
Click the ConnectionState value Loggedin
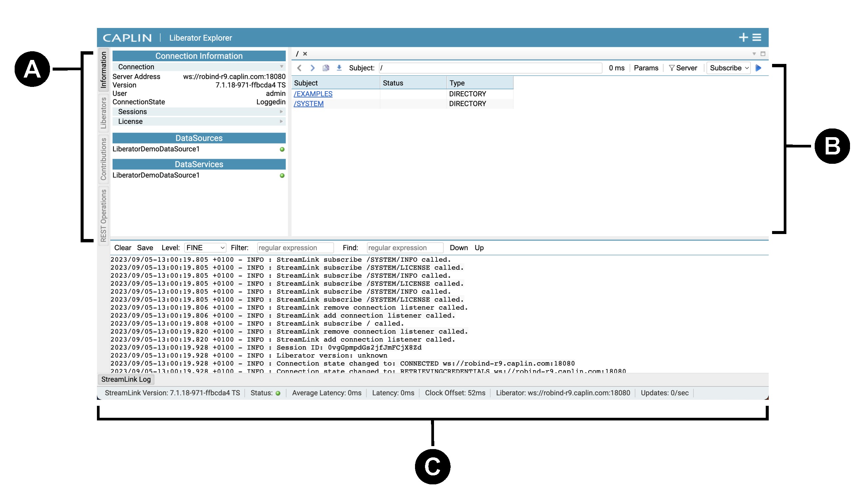pos(270,102)
